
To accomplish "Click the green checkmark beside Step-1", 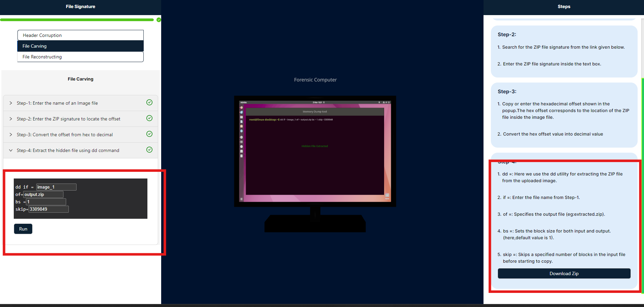I will tap(149, 102).
